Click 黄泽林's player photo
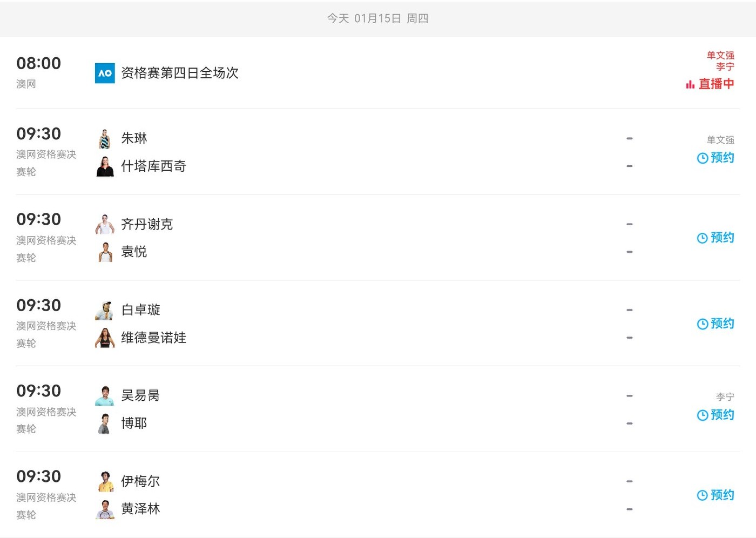Screen dimensions: 756x538 point(105,509)
